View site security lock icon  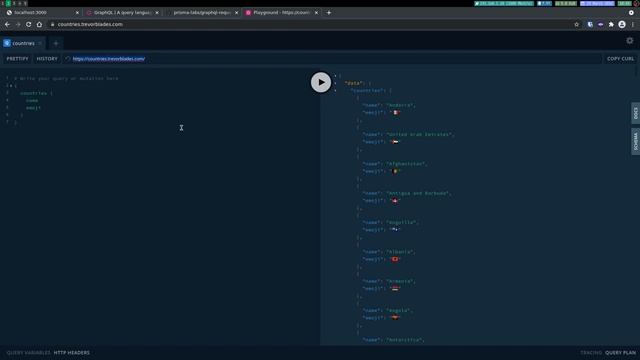pos(52,24)
